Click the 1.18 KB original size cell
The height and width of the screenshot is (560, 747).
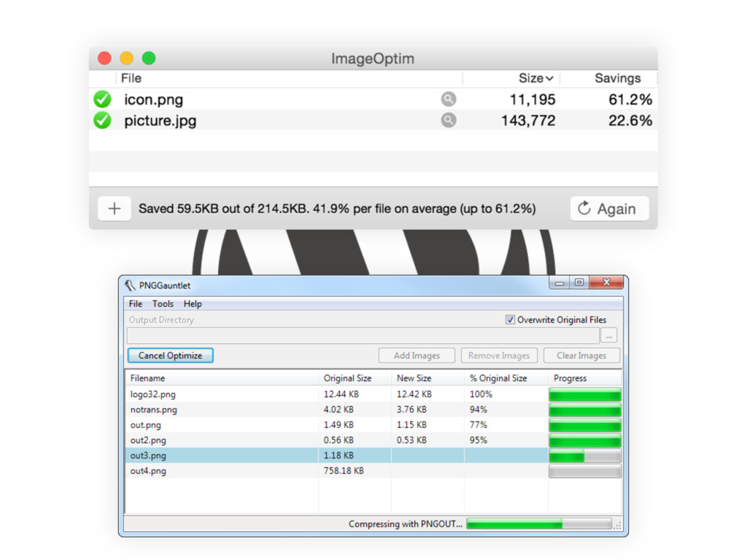coord(338,455)
